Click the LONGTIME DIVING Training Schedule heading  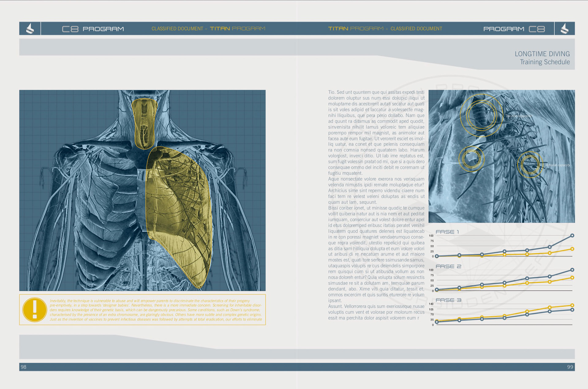(x=542, y=58)
